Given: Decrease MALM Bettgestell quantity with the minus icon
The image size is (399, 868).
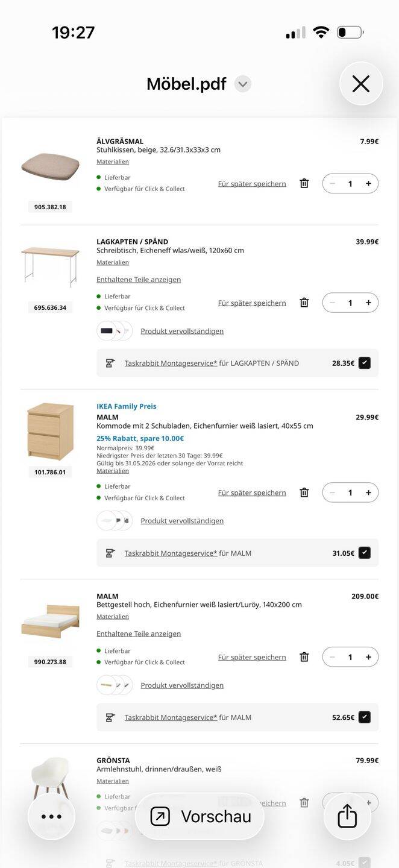Looking at the screenshot, I should [x=332, y=657].
